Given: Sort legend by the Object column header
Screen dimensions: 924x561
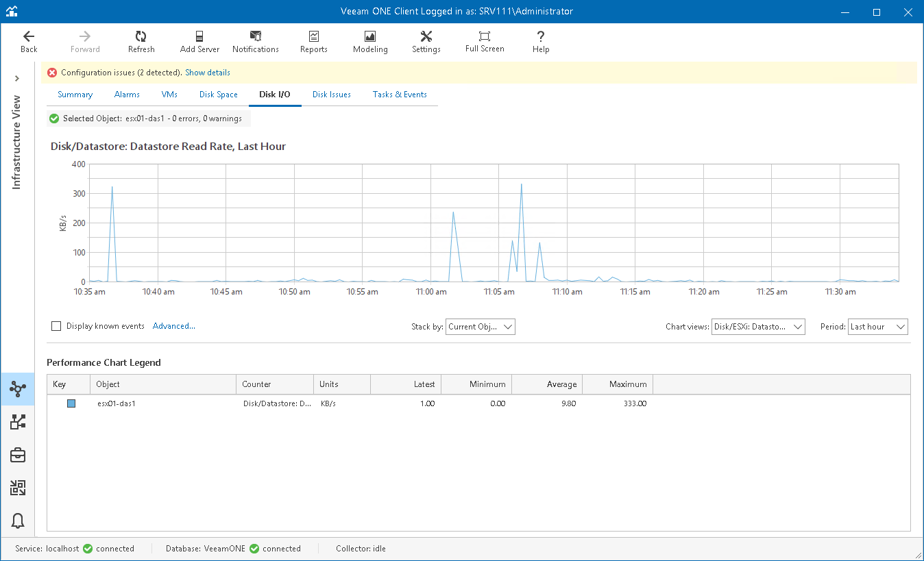Looking at the screenshot, I should pos(163,384).
